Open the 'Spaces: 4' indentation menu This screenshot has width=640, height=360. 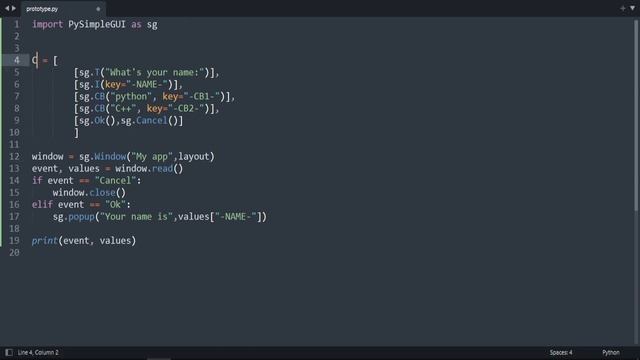tap(561, 352)
